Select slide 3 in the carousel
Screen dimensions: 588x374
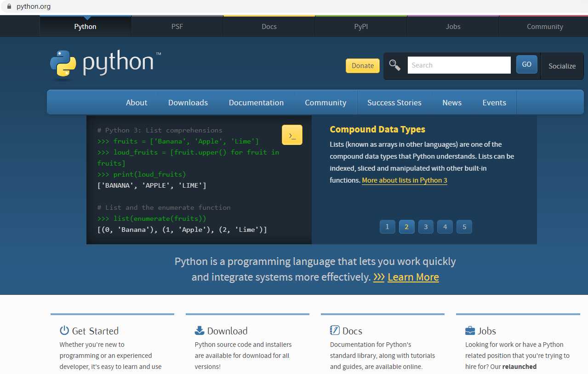(x=426, y=226)
